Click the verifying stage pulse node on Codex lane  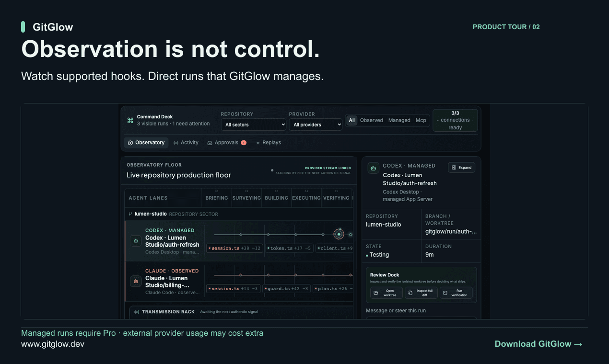(339, 234)
